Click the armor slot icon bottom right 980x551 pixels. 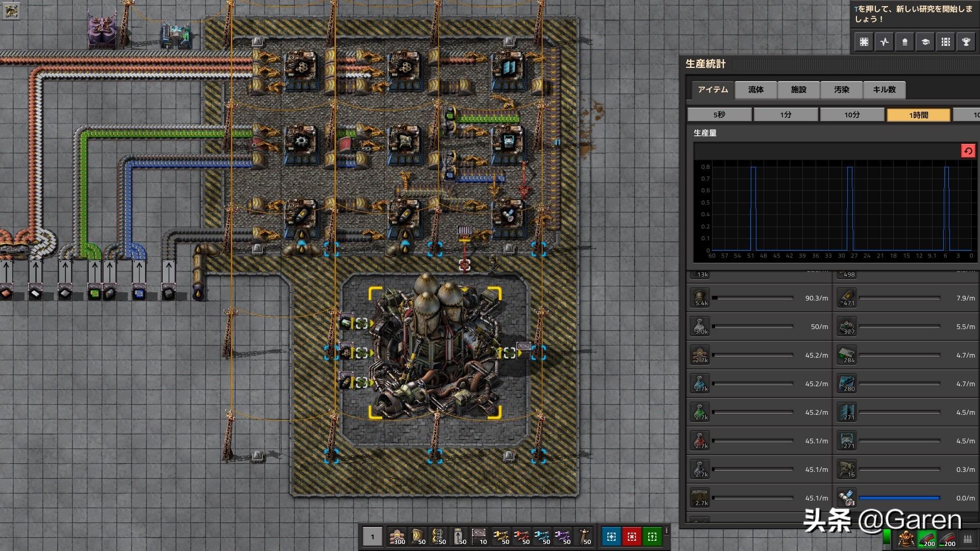click(x=906, y=538)
